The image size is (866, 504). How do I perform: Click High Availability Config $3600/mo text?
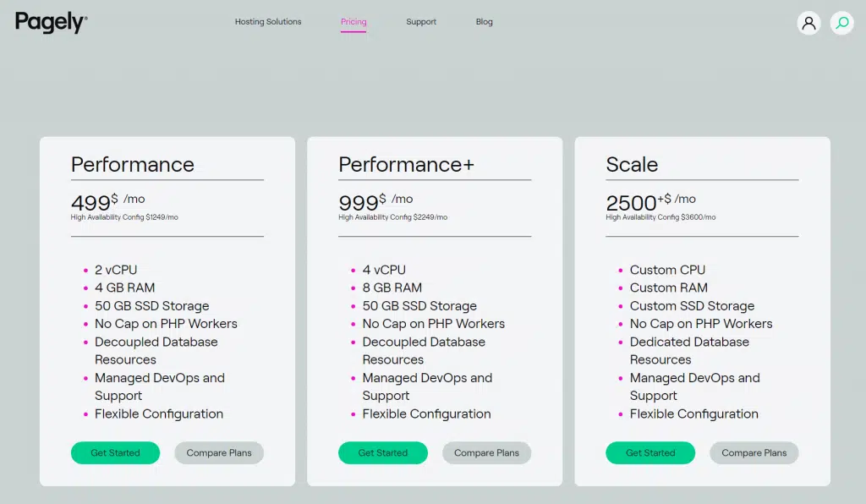pyautogui.click(x=660, y=217)
